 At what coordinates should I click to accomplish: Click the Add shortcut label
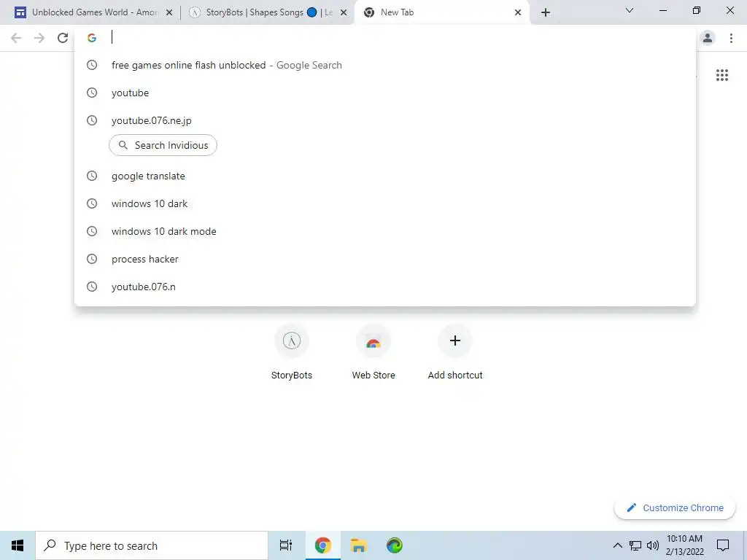pos(455,376)
